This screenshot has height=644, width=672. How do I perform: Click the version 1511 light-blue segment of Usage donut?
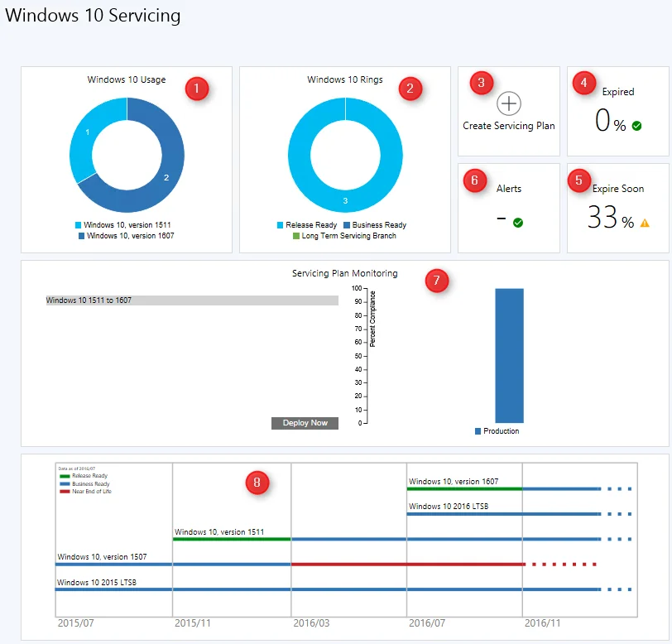point(88,132)
